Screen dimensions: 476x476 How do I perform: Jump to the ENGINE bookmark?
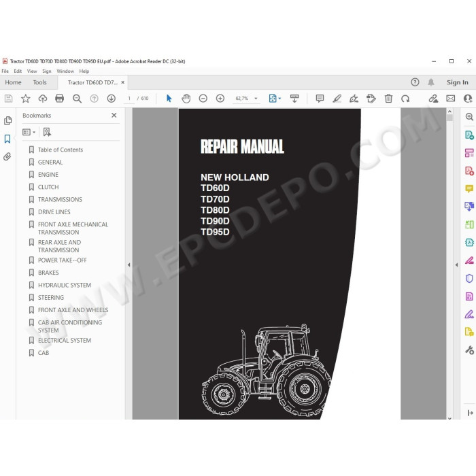(x=48, y=175)
